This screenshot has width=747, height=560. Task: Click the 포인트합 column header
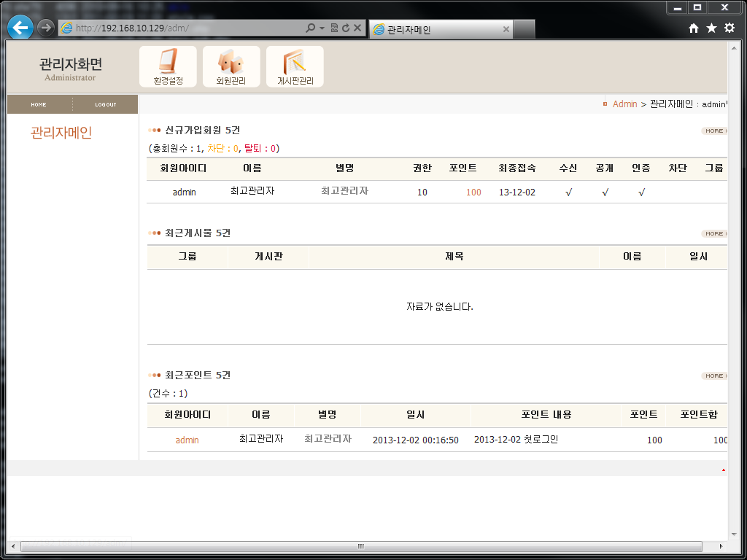pos(698,415)
